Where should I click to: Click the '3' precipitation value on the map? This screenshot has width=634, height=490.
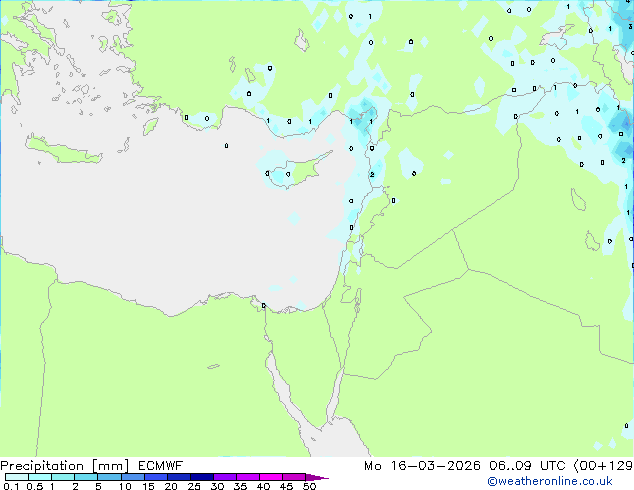[630, 27]
